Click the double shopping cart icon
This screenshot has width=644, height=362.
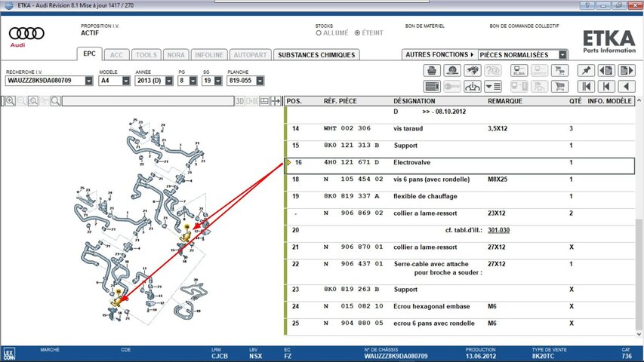pyautogui.click(x=559, y=71)
